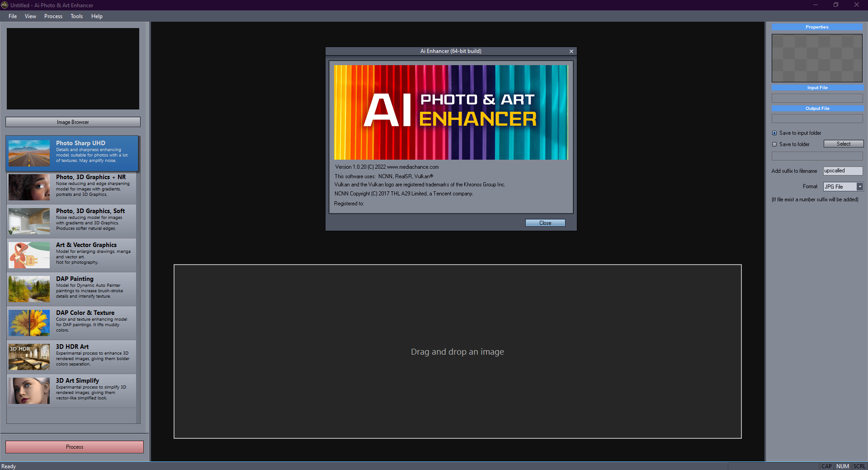Open the File menu

point(13,16)
